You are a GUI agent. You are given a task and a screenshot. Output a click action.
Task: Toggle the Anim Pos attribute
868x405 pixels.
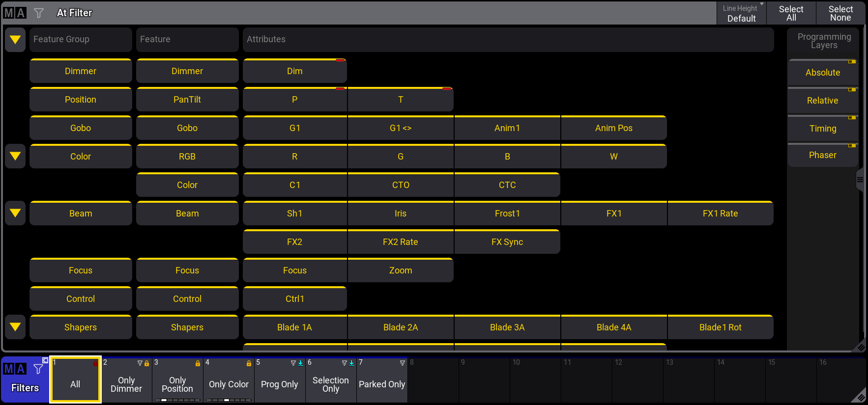[x=614, y=128]
